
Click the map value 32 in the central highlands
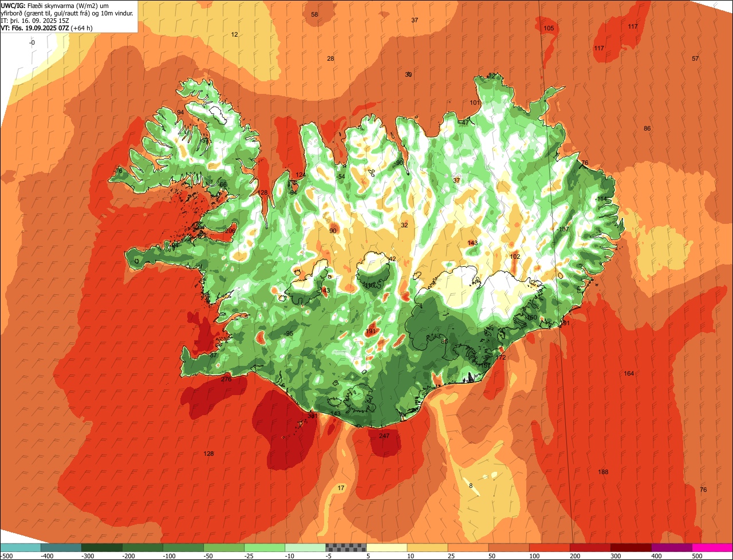click(404, 225)
